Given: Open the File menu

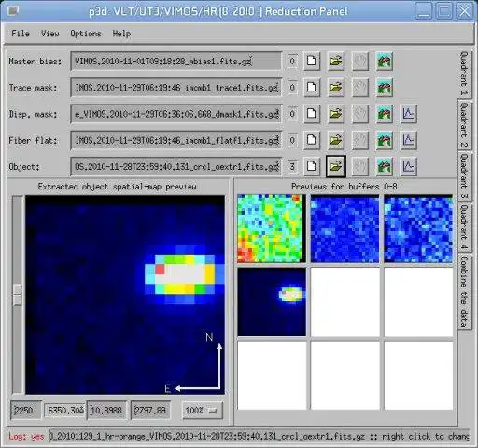Looking at the screenshot, I should click(21, 34).
